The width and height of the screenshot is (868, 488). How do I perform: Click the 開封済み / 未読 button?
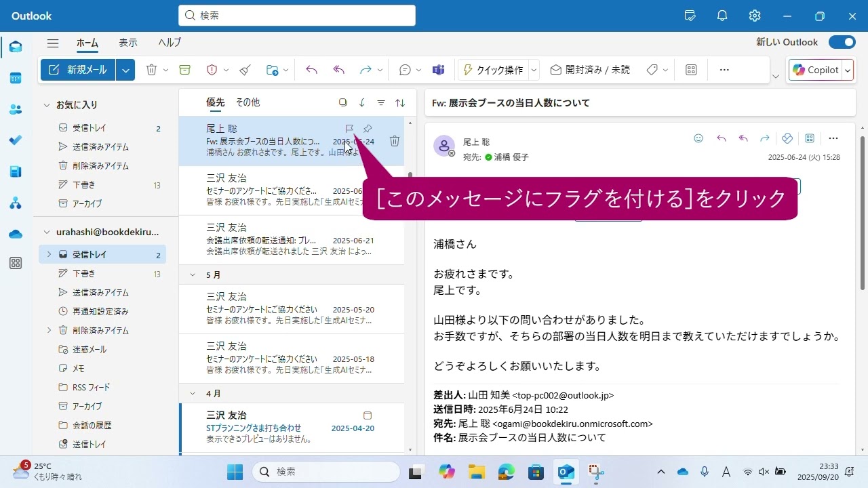pos(590,70)
